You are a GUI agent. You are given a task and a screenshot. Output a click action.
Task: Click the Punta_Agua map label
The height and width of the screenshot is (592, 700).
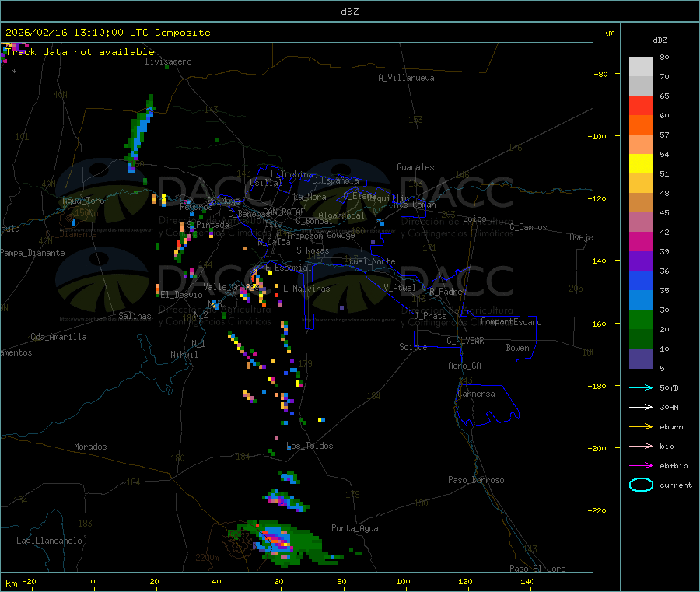[x=355, y=528]
